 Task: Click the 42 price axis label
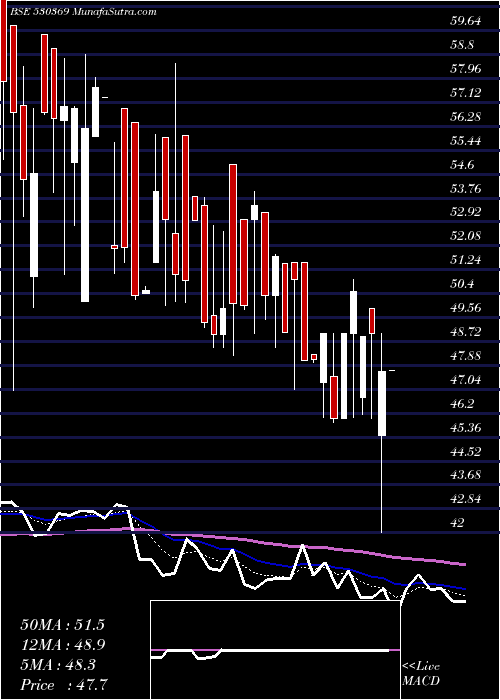point(458,523)
